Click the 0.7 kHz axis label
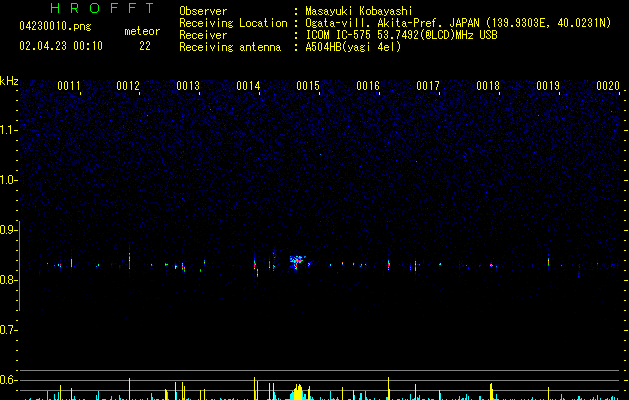Screen dimensions: 629x400 pyautogui.click(x=8, y=330)
